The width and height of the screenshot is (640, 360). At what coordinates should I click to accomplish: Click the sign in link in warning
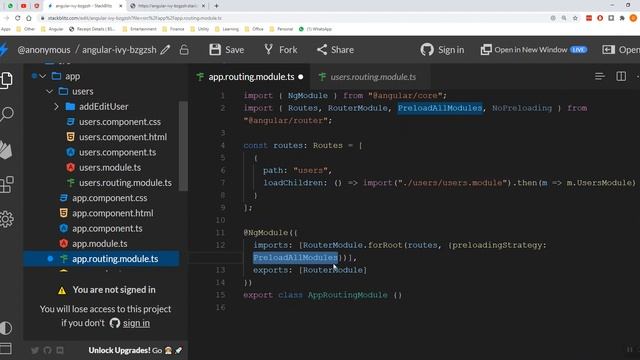pos(136,323)
